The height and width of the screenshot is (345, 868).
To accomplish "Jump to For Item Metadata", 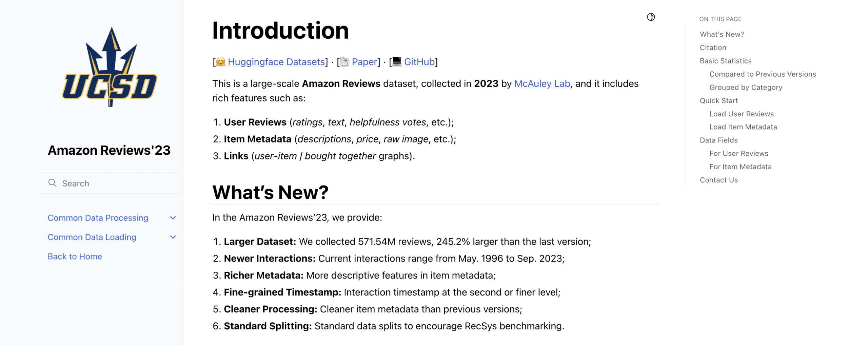I will [740, 167].
